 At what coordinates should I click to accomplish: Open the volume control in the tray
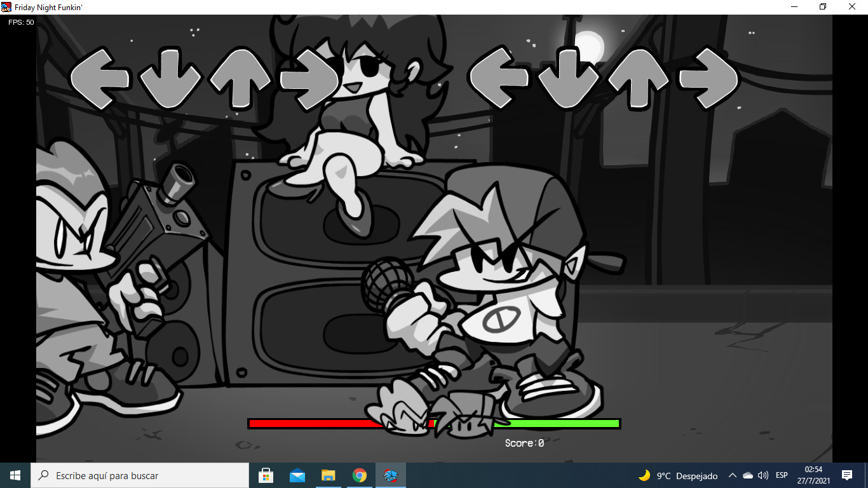763,475
